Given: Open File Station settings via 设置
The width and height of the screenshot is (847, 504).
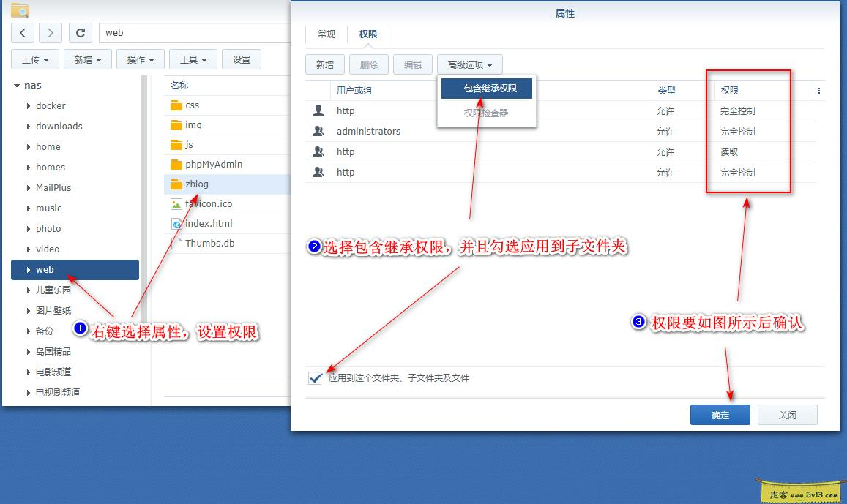Looking at the screenshot, I should tap(242, 59).
